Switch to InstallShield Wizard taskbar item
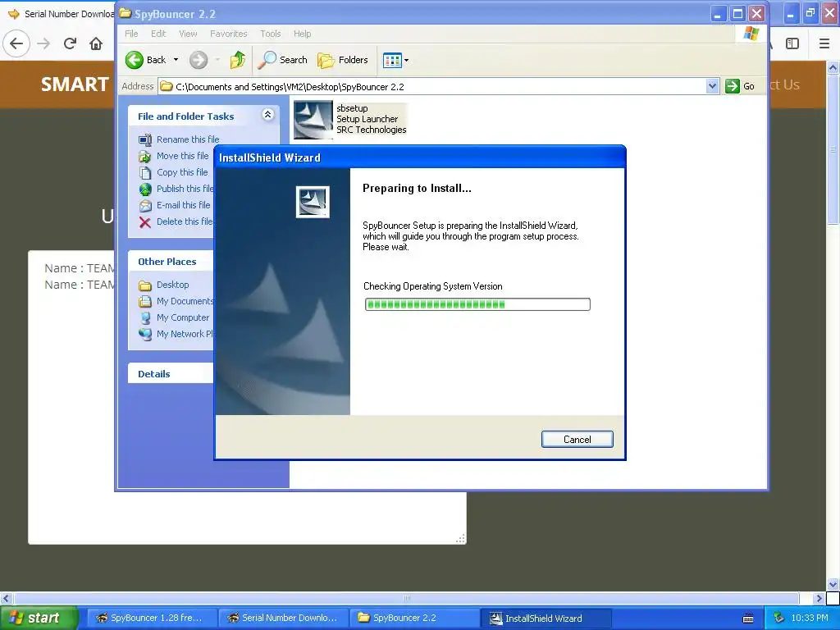The image size is (840, 630). tap(546, 619)
